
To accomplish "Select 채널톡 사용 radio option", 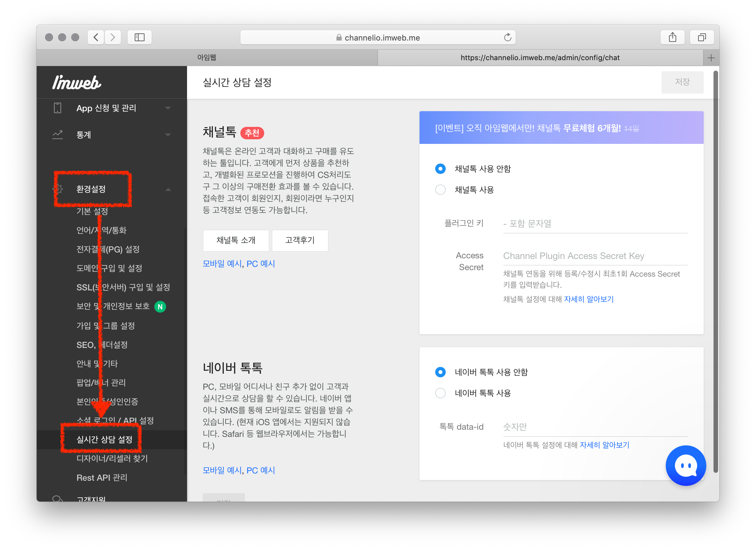I will 440,190.
